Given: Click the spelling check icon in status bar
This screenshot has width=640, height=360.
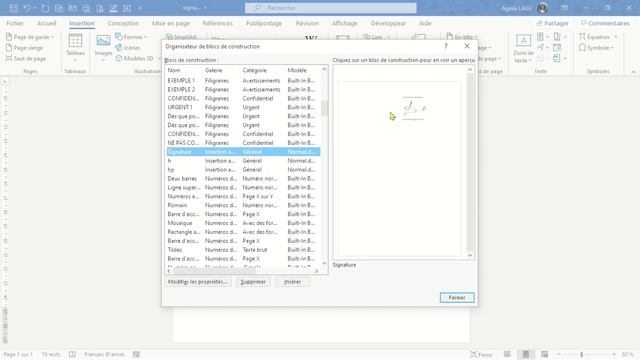Looking at the screenshot, I should point(72,354).
